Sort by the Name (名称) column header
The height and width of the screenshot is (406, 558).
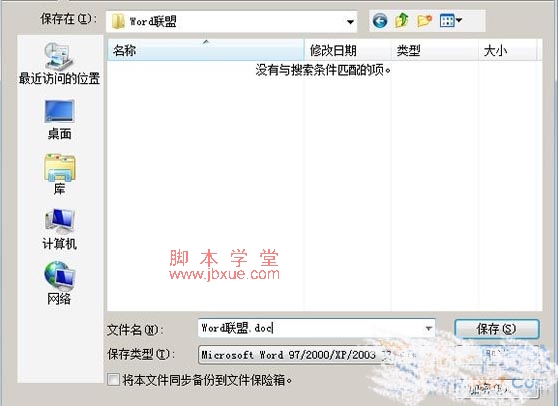tap(206, 50)
